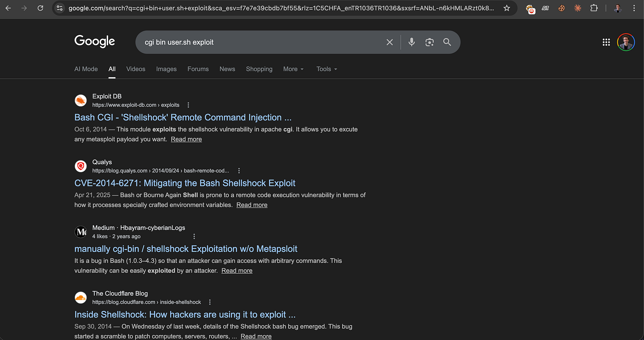Open the .GIT extension icon

[546, 8]
